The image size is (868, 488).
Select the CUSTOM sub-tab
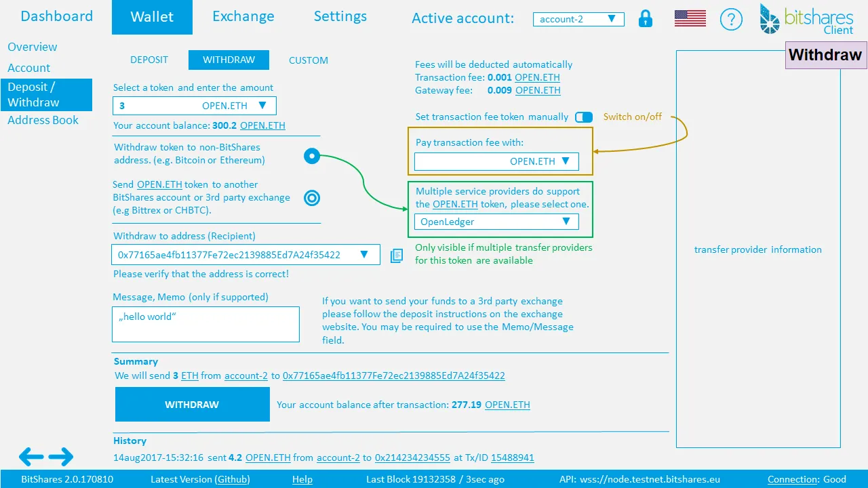[x=309, y=60]
